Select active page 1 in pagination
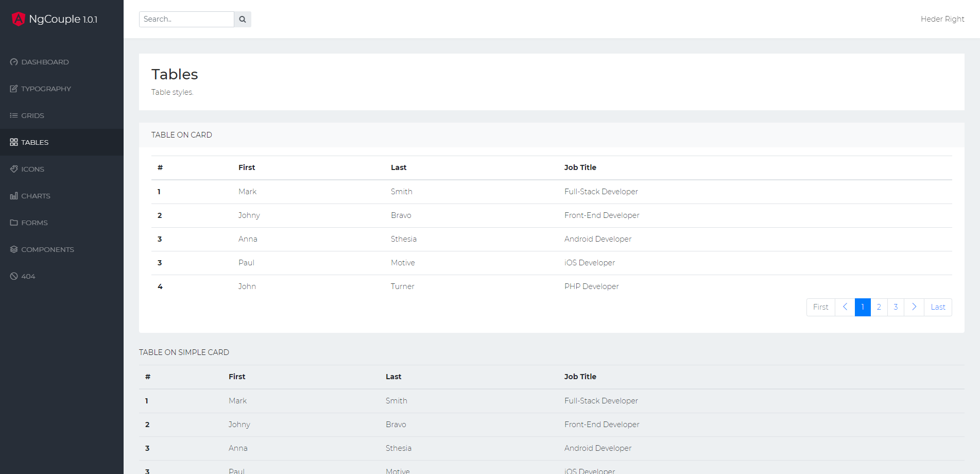Image resolution: width=980 pixels, height=474 pixels. tap(863, 307)
